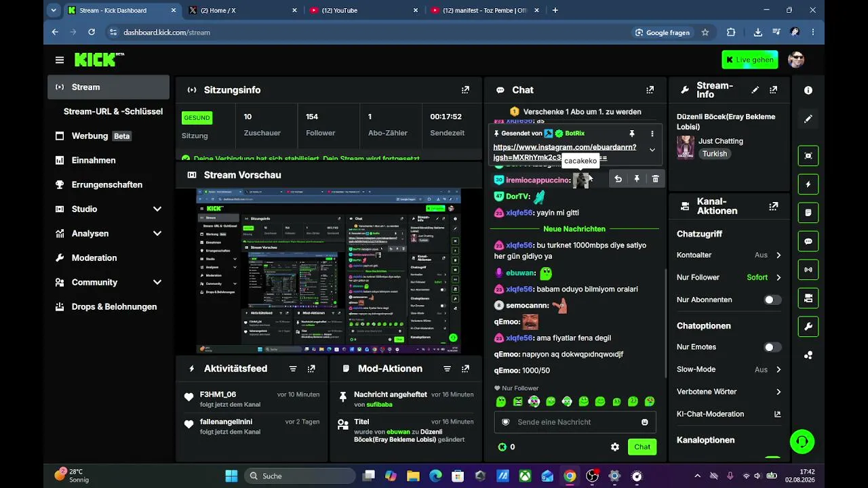This screenshot has width=868, height=488.
Task: Open the Nur Follower Sofort setting
Action: (x=729, y=277)
